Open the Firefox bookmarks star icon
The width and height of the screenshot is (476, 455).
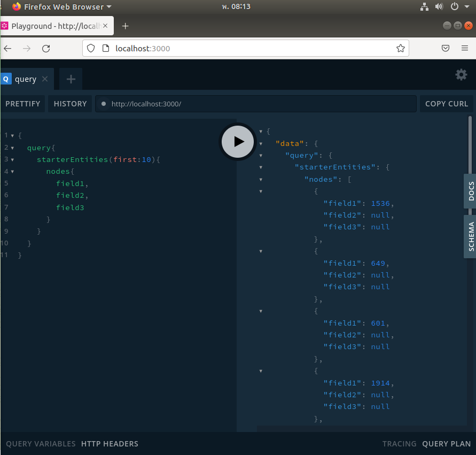coord(400,48)
